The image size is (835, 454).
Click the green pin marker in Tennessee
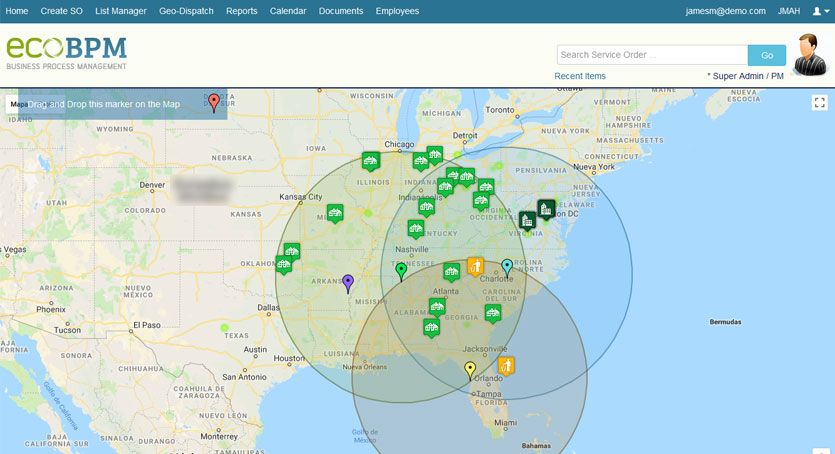[401, 271]
